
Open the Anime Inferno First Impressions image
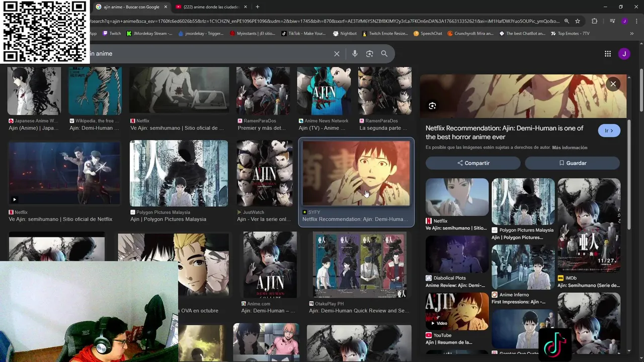tap(523, 267)
